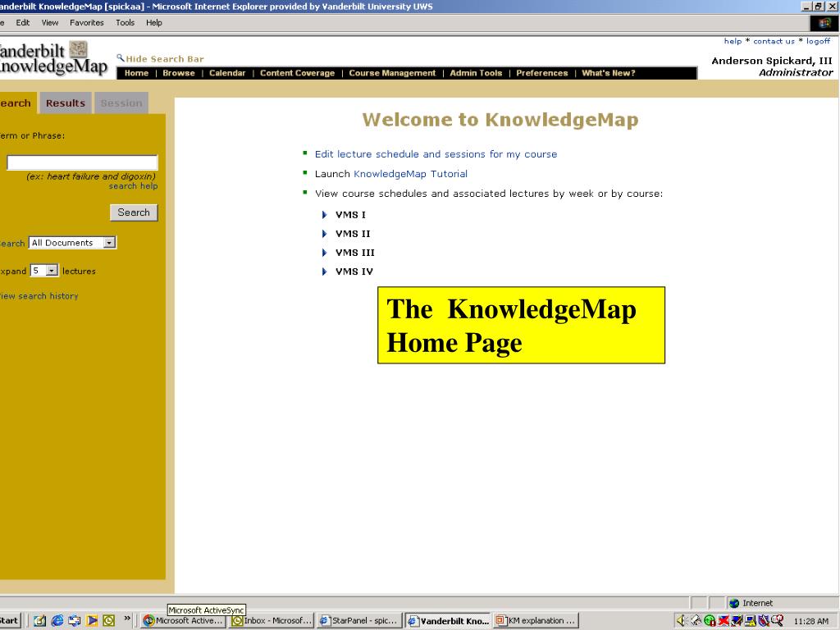Open the Help menu

pos(153,22)
